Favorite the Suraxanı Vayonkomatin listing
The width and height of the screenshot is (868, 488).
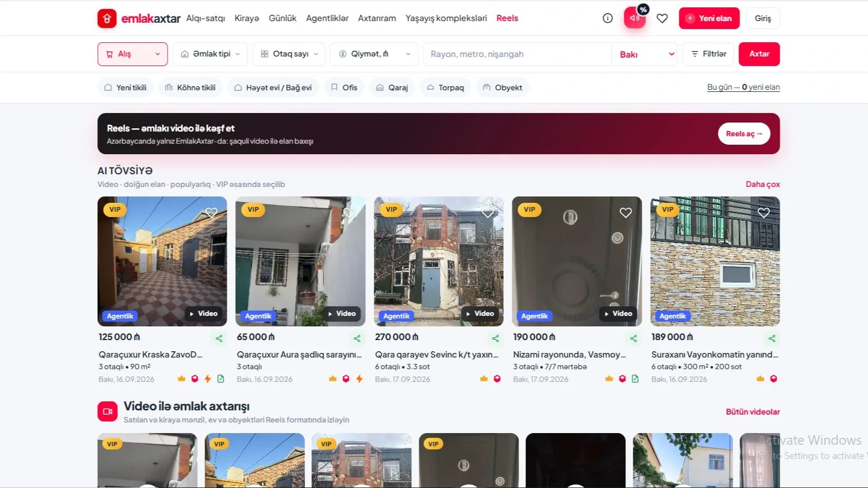(764, 213)
